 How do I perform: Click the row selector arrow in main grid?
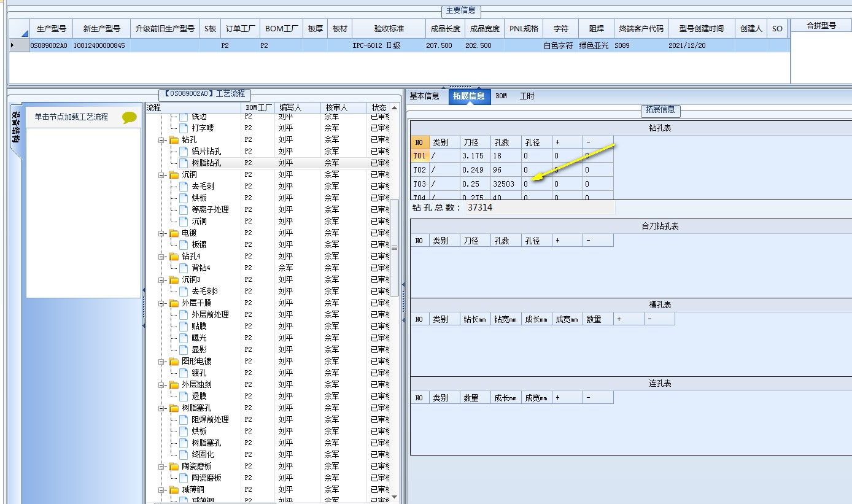(18, 45)
